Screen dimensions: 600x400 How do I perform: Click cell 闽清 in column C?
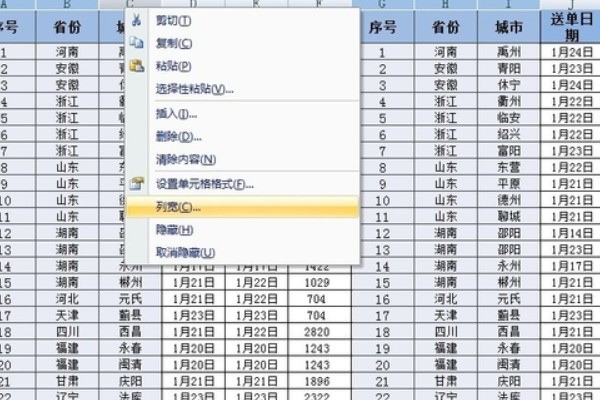tap(130, 364)
